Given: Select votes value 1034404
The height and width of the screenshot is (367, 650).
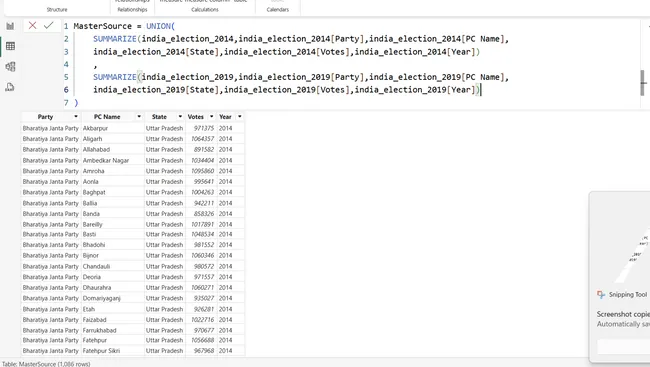Looking at the screenshot, I should tap(202, 160).
